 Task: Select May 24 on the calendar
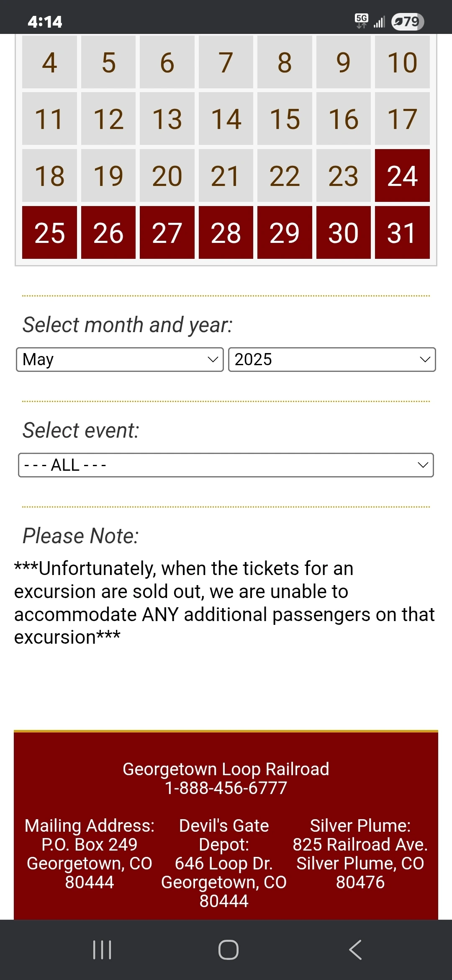(x=402, y=175)
